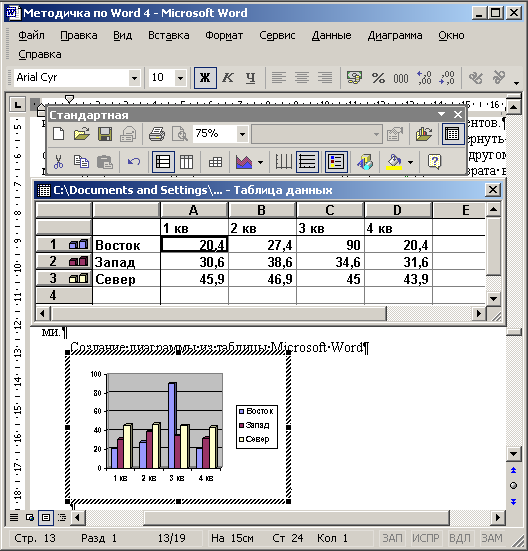Apply Percent style format
Viewport: 528px width, 551px height.
378,78
